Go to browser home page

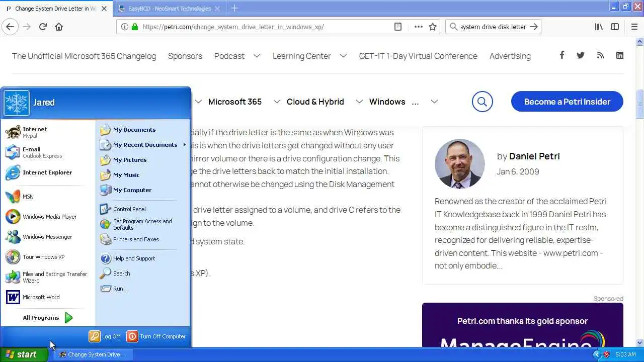[x=59, y=27]
